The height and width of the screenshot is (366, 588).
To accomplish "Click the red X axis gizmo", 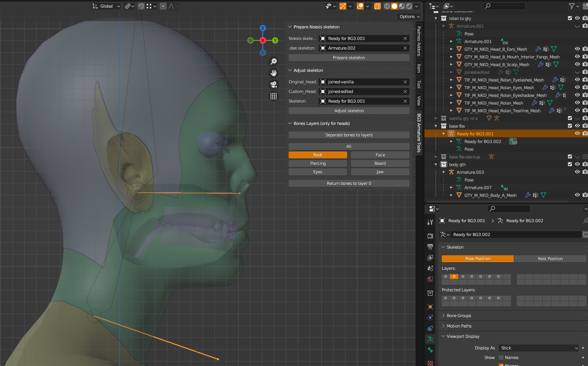I will 263,40.
